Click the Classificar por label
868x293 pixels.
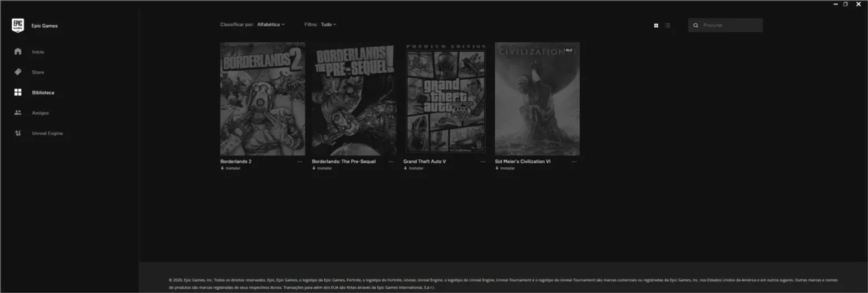pyautogui.click(x=237, y=25)
